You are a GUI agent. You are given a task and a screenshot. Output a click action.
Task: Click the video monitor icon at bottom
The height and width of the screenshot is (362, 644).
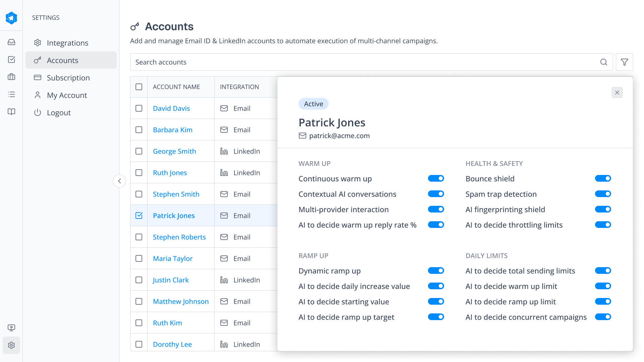click(11, 328)
